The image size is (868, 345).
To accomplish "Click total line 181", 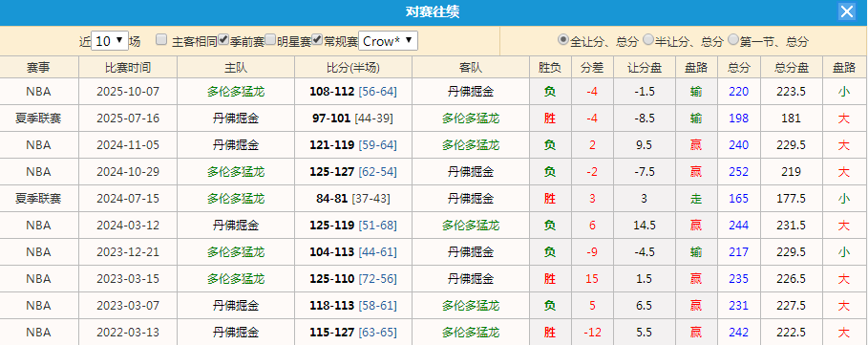I will point(791,118).
